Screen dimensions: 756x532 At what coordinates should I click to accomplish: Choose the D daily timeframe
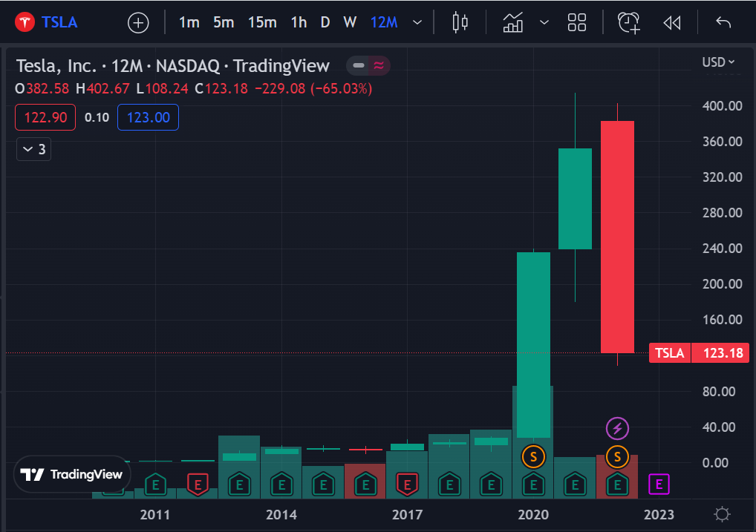[x=325, y=22]
